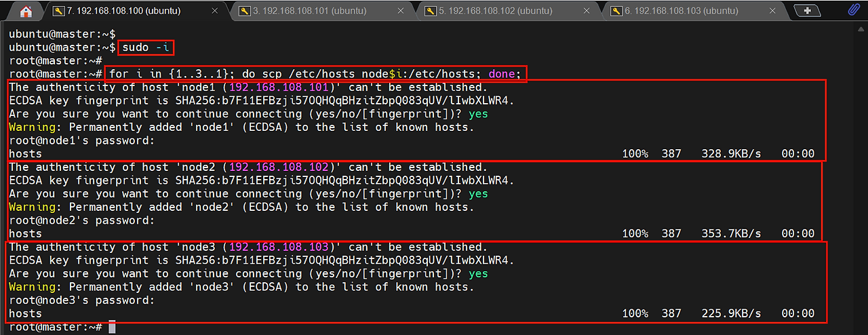
Task: Click the home icon tab
Action: tap(26, 12)
